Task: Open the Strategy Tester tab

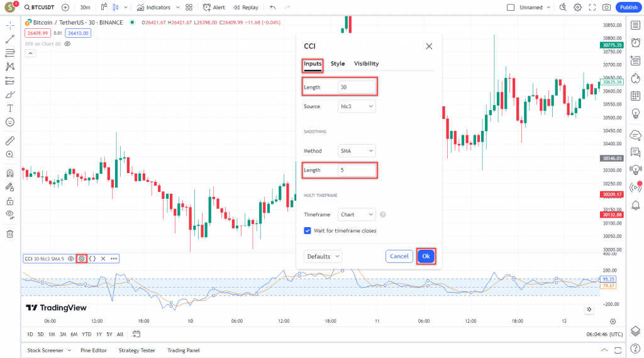Action: (x=136, y=350)
